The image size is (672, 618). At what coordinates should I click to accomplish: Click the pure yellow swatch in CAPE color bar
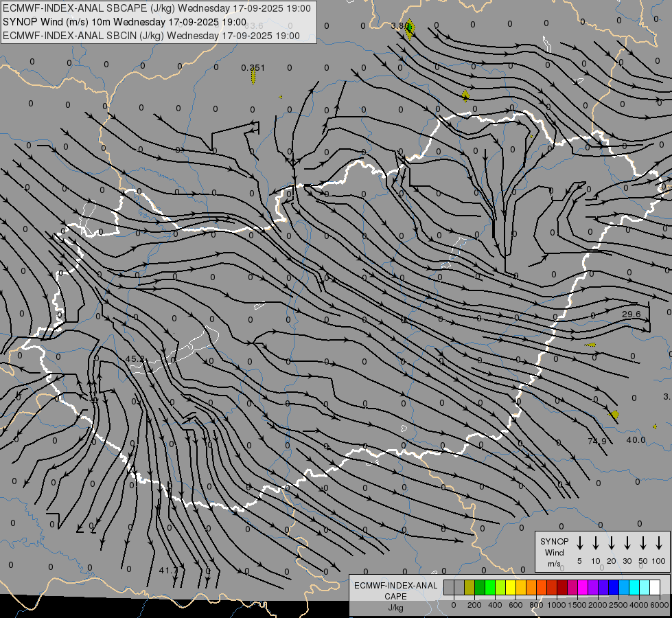pyautogui.click(x=511, y=587)
